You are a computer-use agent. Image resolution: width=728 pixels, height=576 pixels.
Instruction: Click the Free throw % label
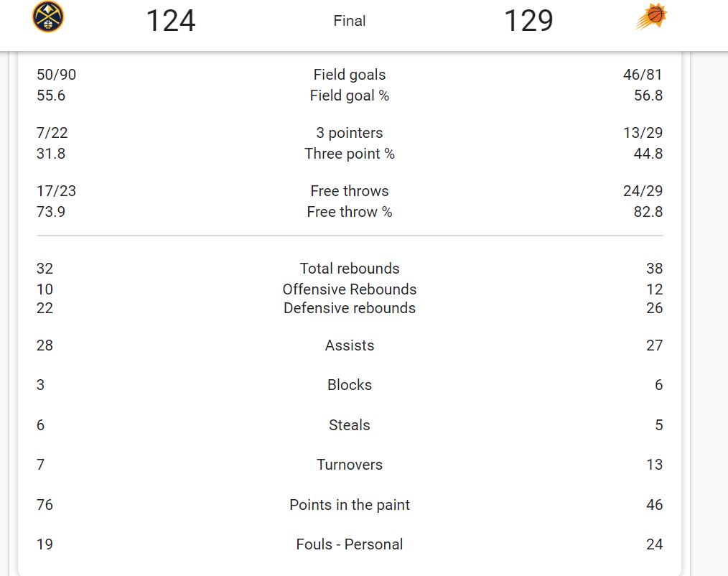point(350,212)
